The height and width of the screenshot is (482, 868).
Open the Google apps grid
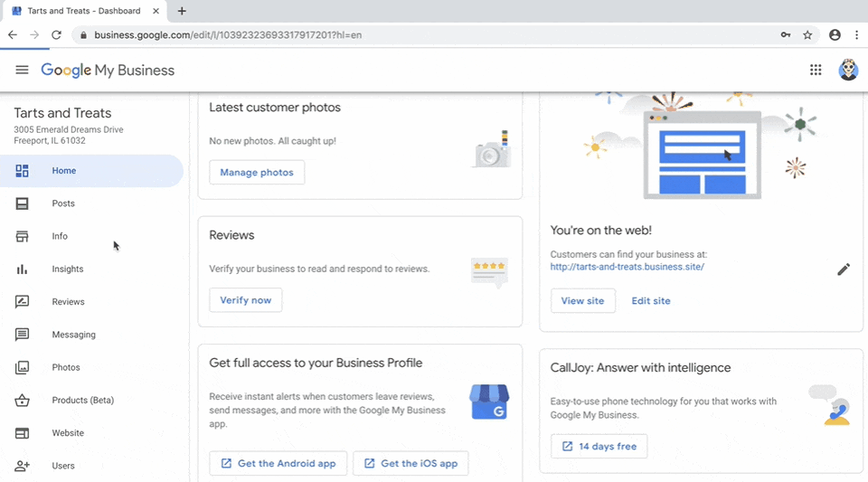(816, 70)
